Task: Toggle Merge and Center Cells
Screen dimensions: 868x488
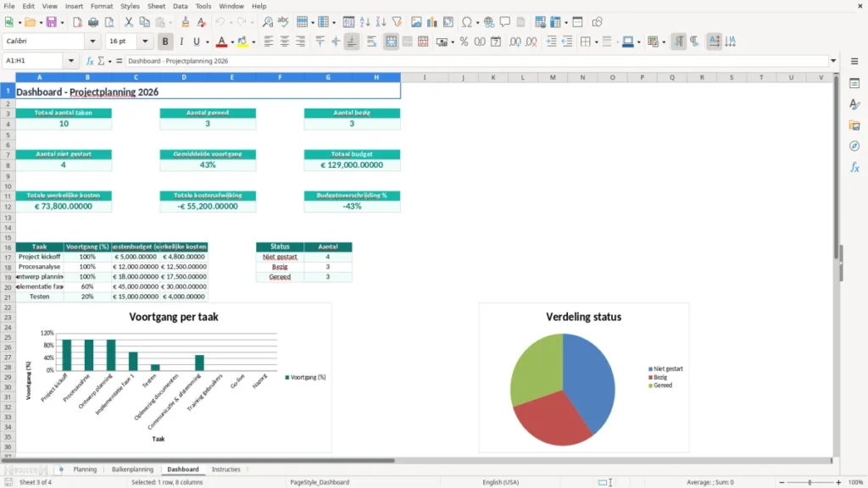Action: pyautogui.click(x=391, y=42)
